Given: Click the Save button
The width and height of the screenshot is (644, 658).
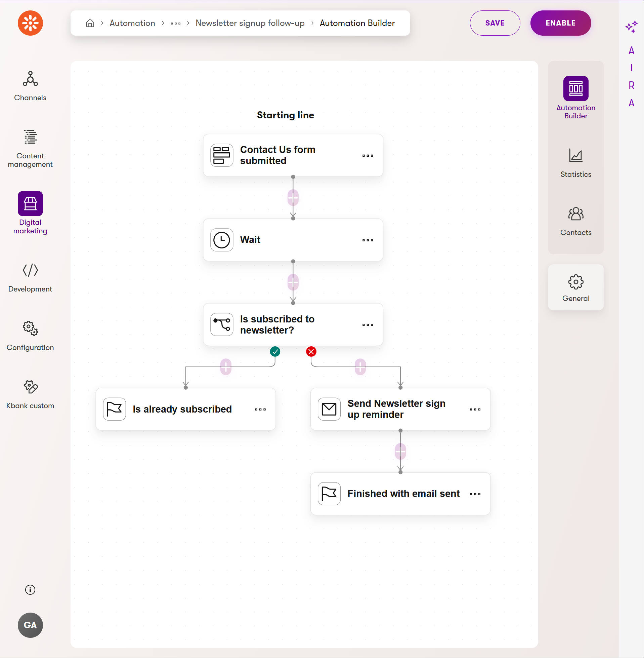Looking at the screenshot, I should pyautogui.click(x=495, y=23).
